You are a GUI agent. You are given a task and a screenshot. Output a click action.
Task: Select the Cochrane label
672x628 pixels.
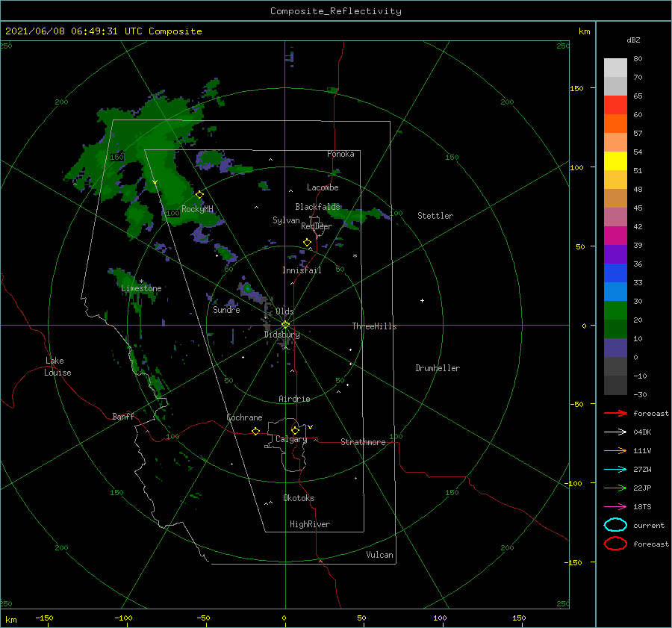[x=244, y=417]
